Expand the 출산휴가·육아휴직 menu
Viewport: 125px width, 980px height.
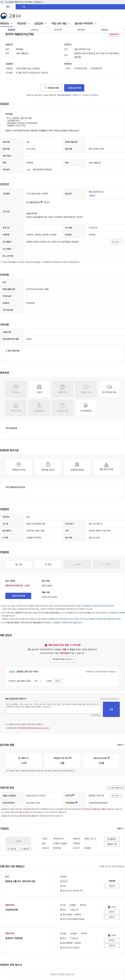click(86, 24)
